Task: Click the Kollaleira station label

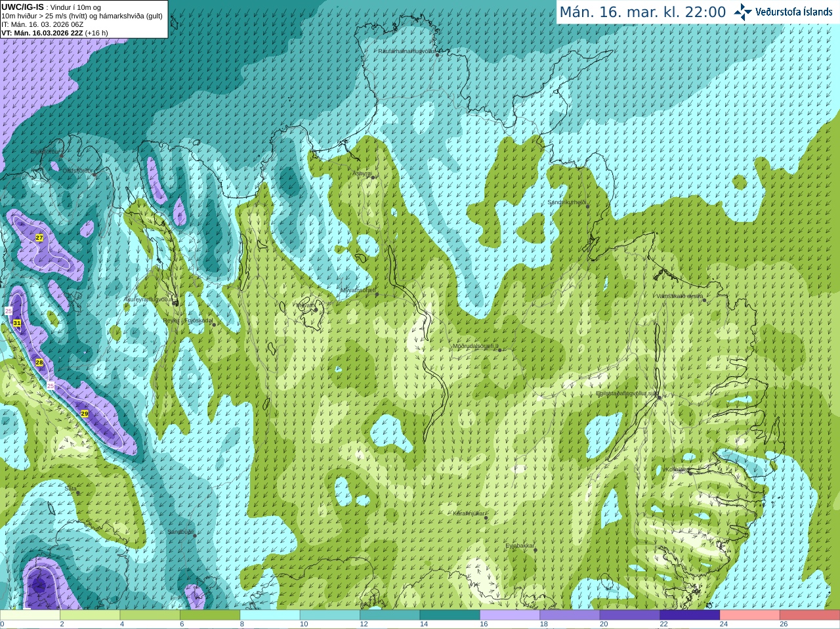Action: [x=676, y=469]
